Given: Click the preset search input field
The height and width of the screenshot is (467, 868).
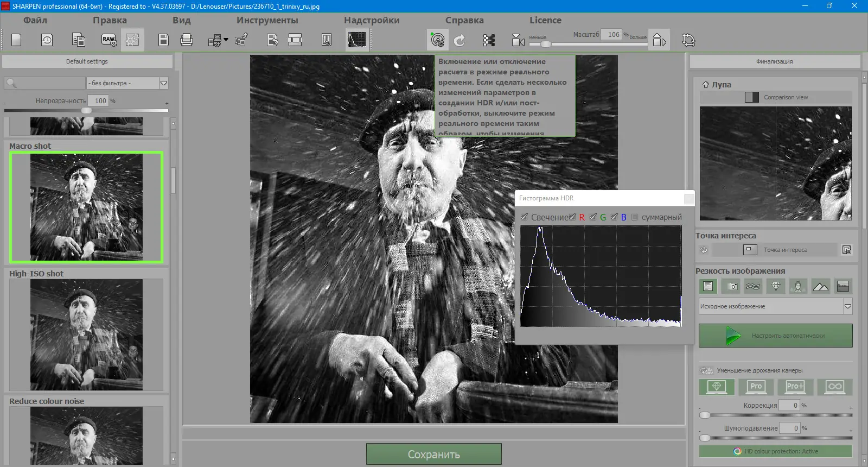Looking at the screenshot, I should (x=44, y=83).
